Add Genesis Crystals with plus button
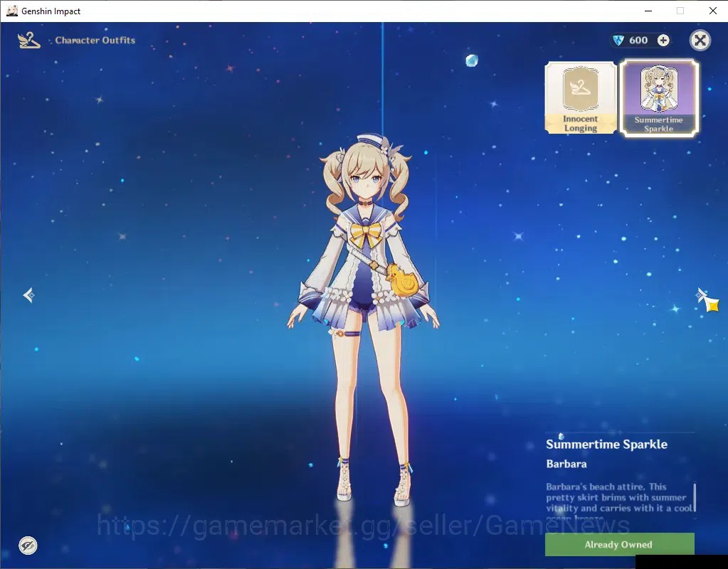Screen dimensions: 728x569 pyautogui.click(x=663, y=41)
